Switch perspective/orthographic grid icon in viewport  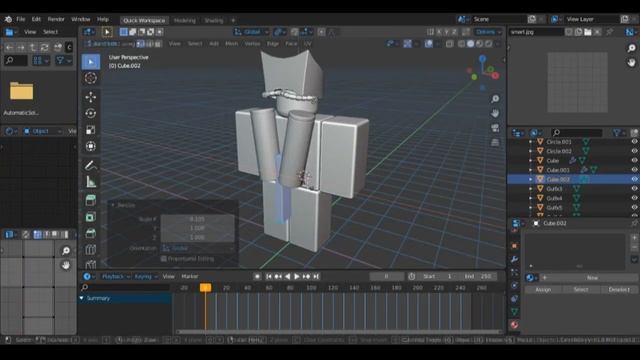point(495,142)
